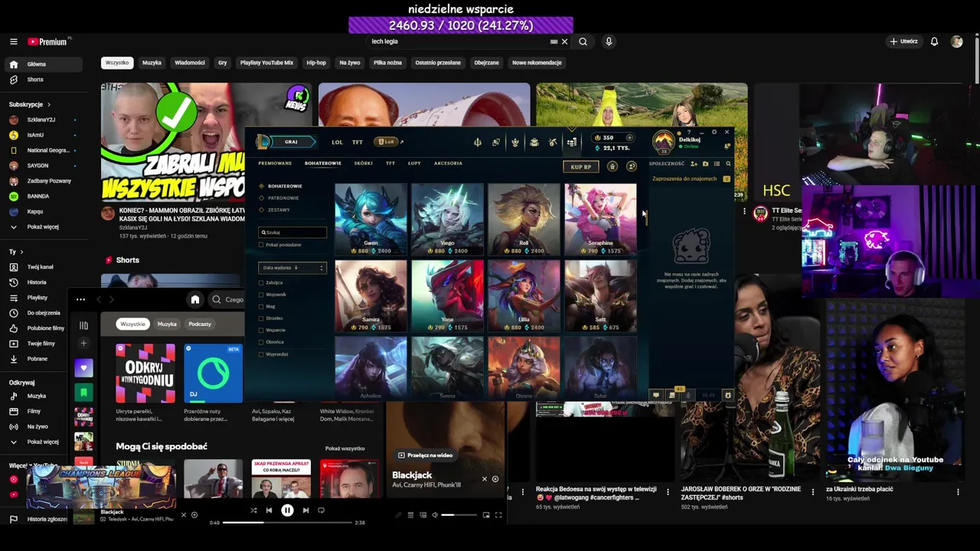Check the Wojownik role filter
This screenshot has height=551, width=980.
(x=261, y=295)
